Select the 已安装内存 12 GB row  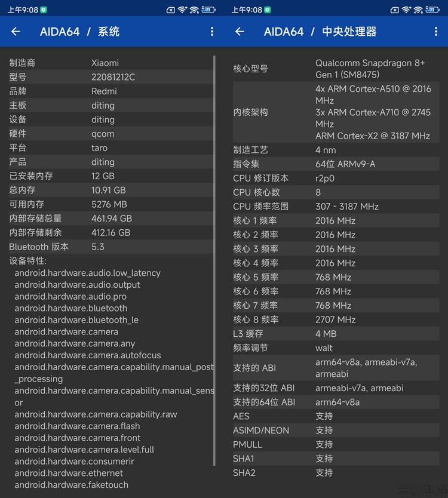pyautogui.click(x=111, y=176)
